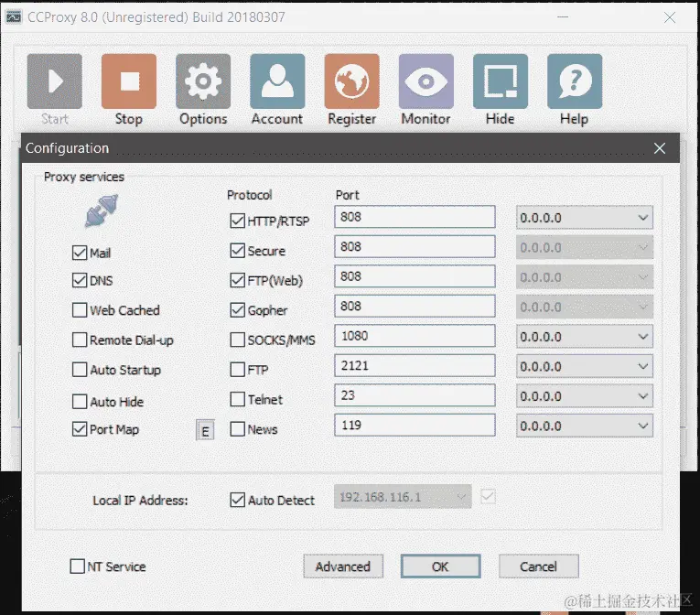Uncheck HTTP/RTSP protocol
Screen dimensions: 700x615
[x=238, y=221]
